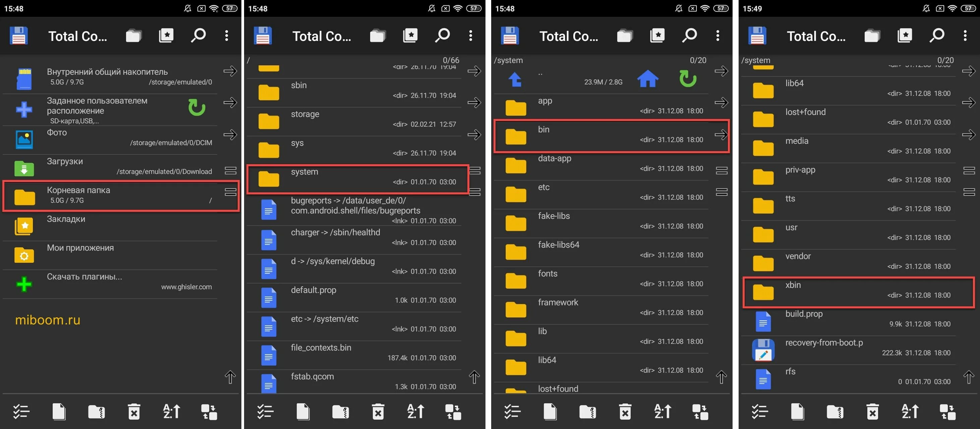Tap the green plus Скачать плагины icon

point(24,284)
